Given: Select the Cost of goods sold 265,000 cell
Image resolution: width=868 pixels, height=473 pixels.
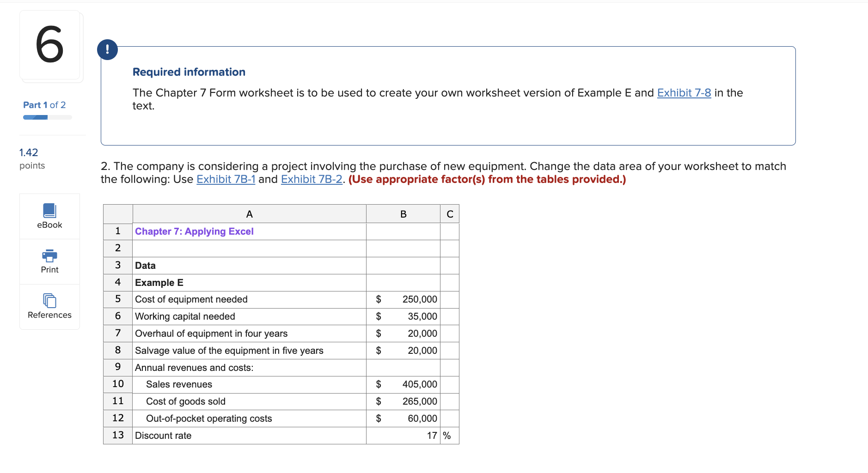Looking at the screenshot, I should 403,401.
